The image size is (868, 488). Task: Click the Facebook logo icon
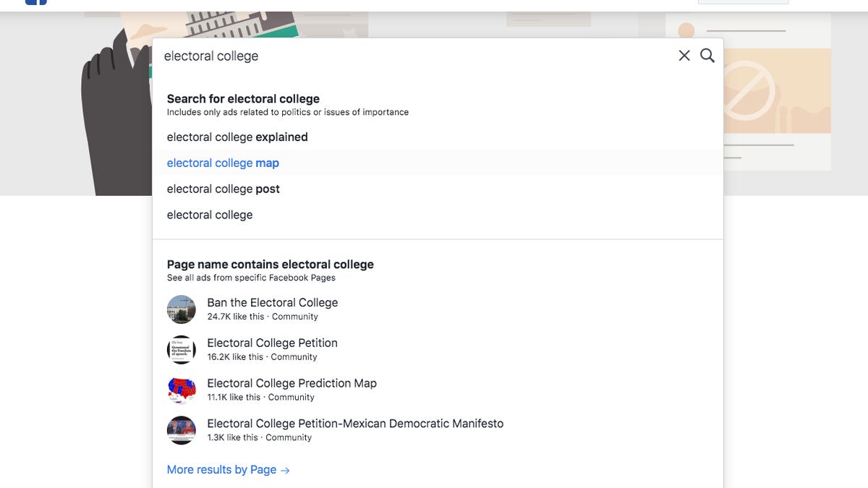tap(37, 1)
